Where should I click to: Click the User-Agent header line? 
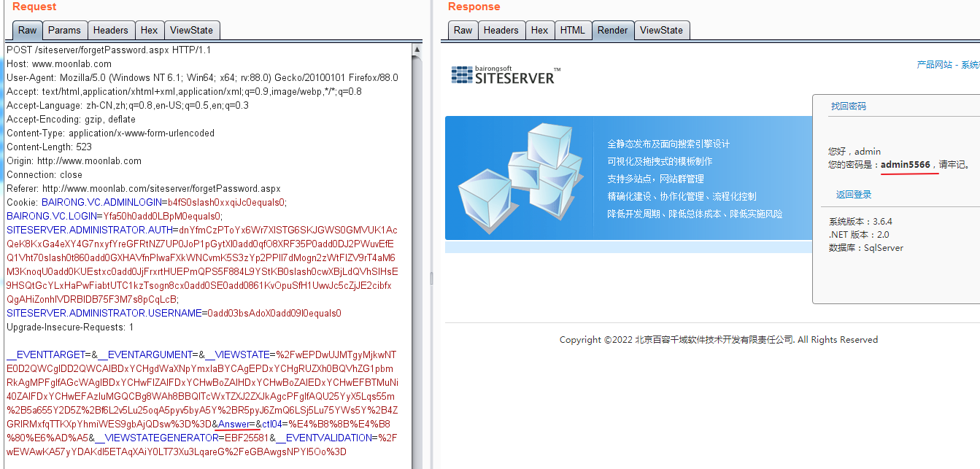point(202,77)
